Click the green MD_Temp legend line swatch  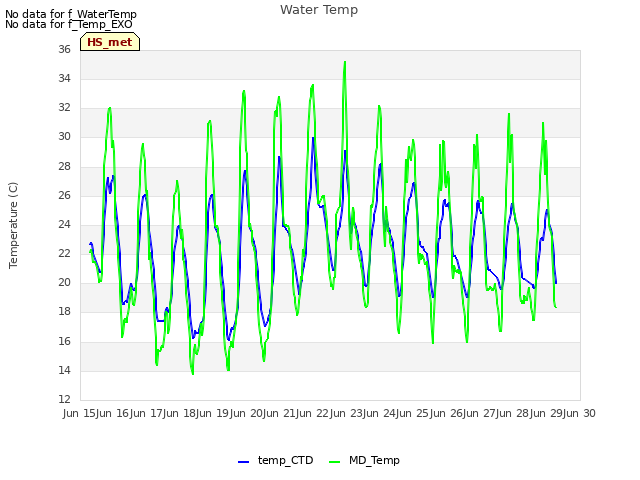click(334, 462)
